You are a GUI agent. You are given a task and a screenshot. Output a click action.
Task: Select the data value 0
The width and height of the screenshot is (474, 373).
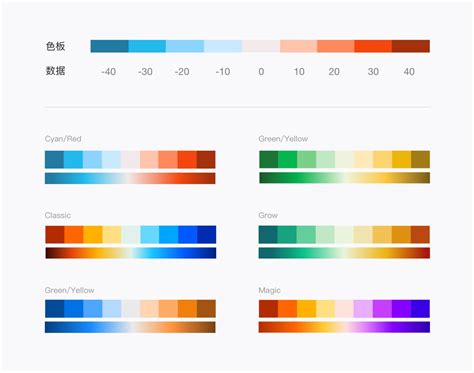261,72
